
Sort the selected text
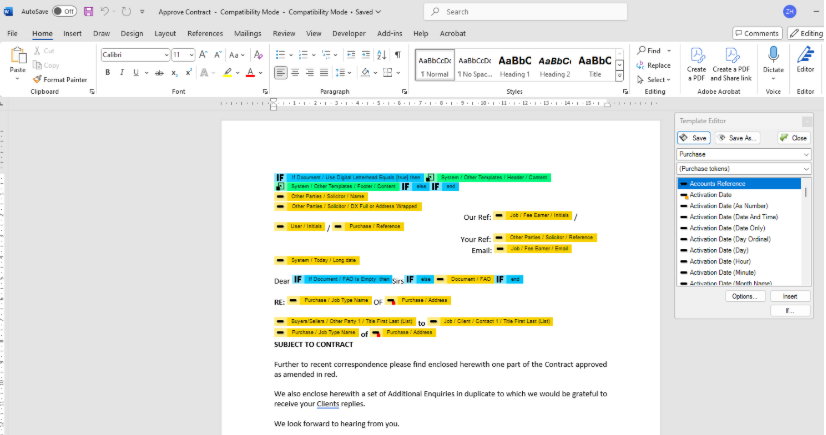(x=382, y=55)
